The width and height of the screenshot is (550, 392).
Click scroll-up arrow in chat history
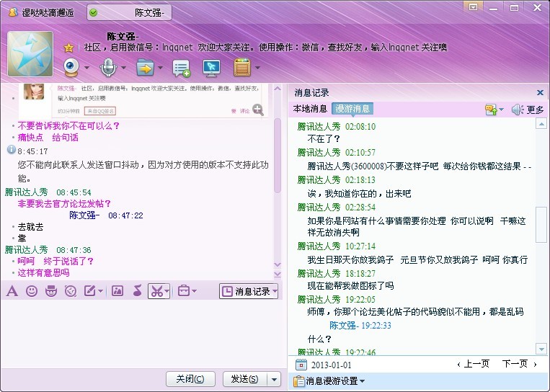[x=278, y=89]
